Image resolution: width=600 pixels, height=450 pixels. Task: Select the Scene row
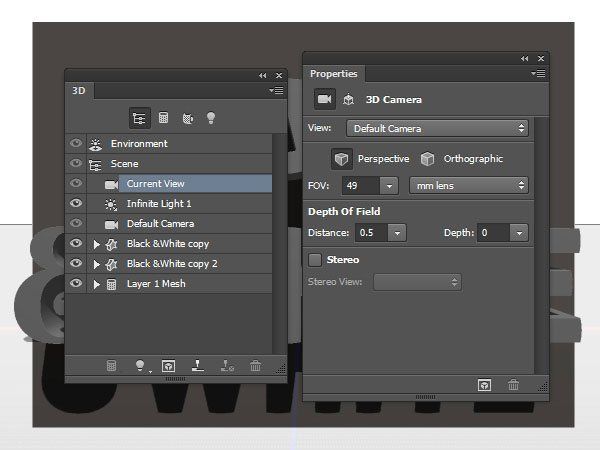tap(169, 164)
